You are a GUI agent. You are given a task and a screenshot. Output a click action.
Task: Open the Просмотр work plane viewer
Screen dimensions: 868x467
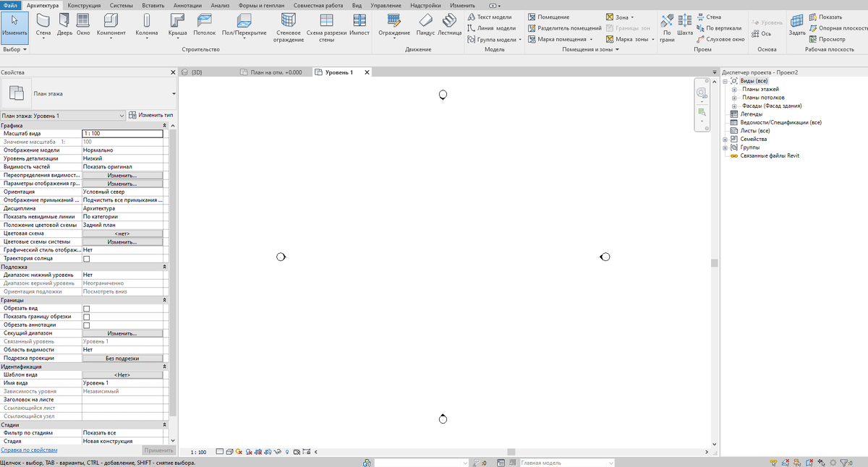pos(827,39)
